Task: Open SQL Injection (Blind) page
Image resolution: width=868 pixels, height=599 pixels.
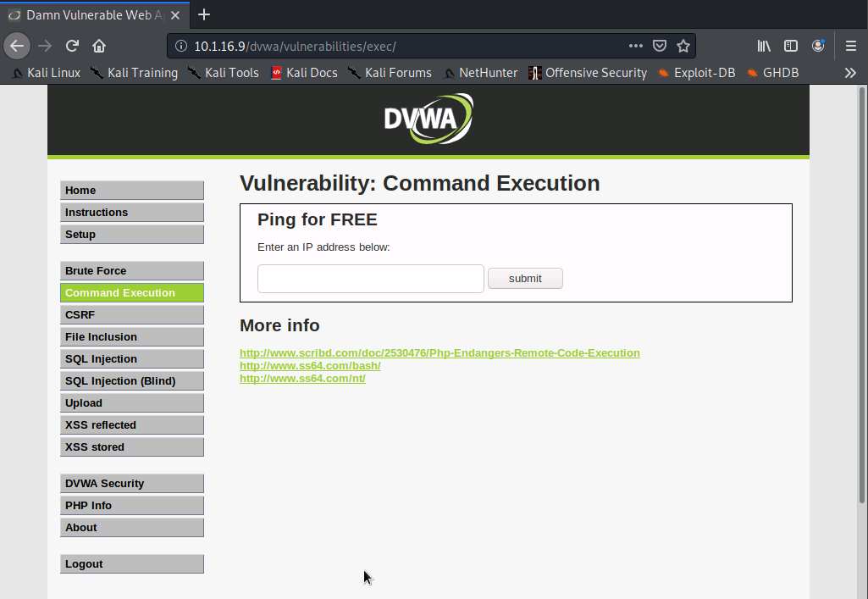Action: [x=132, y=381]
